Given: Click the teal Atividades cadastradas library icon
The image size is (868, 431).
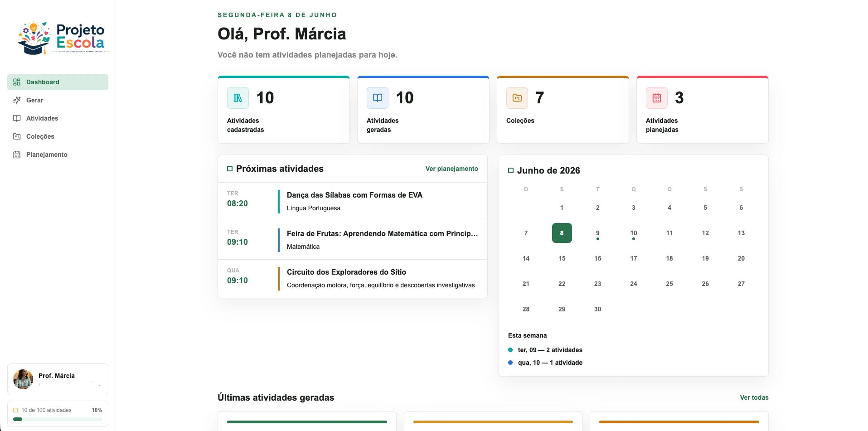Looking at the screenshot, I should (x=238, y=98).
